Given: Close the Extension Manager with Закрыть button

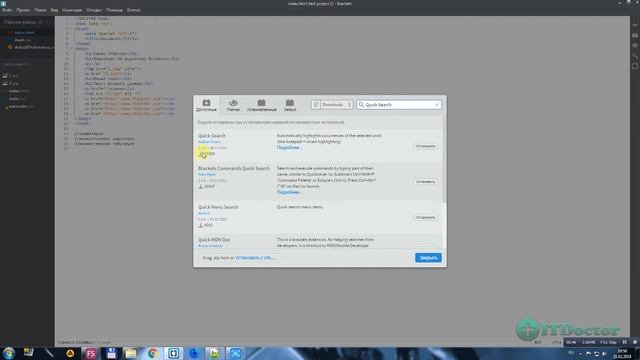Looking at the screenshot, I should [428, 258].
